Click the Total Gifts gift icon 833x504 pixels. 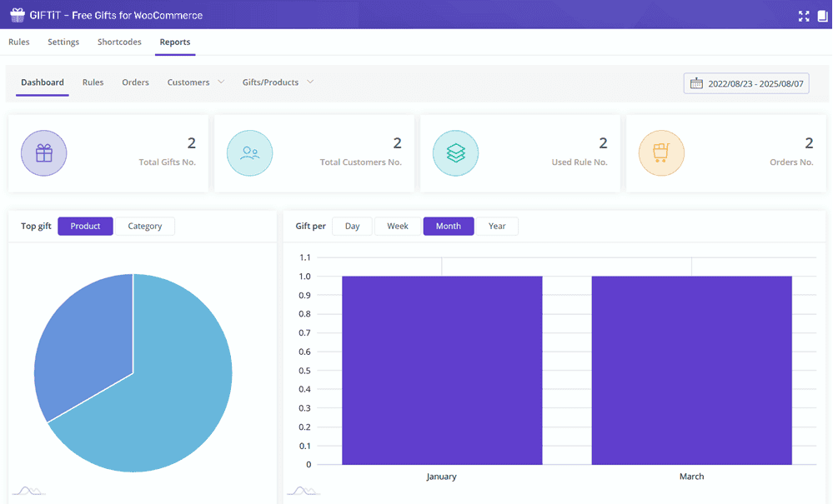(43, 153)
